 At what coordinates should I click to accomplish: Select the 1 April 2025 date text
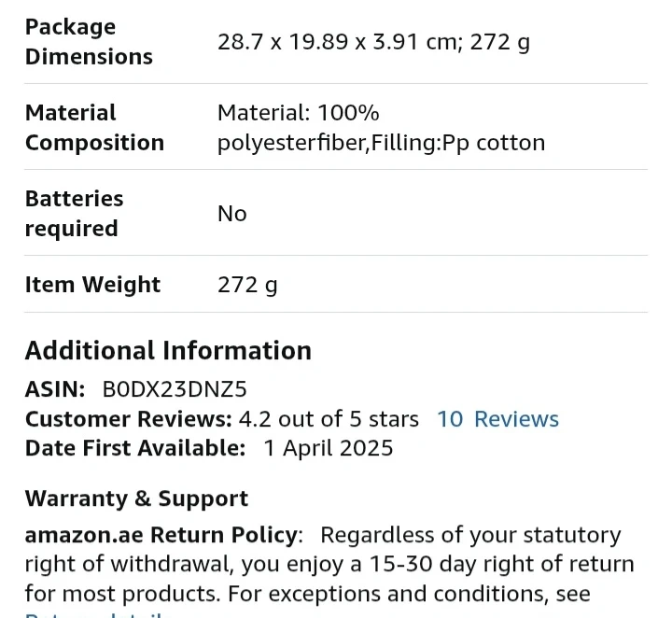point(328,448)
